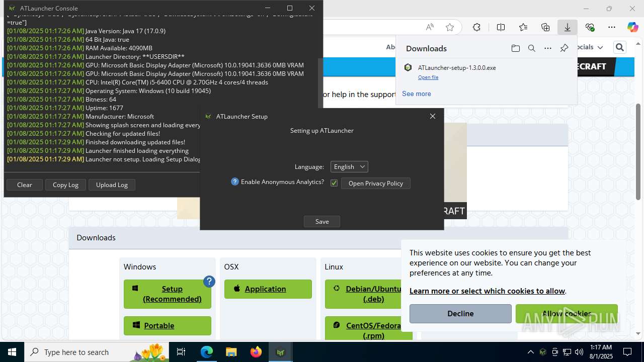Allow cookies on the website

click(567, 314)
